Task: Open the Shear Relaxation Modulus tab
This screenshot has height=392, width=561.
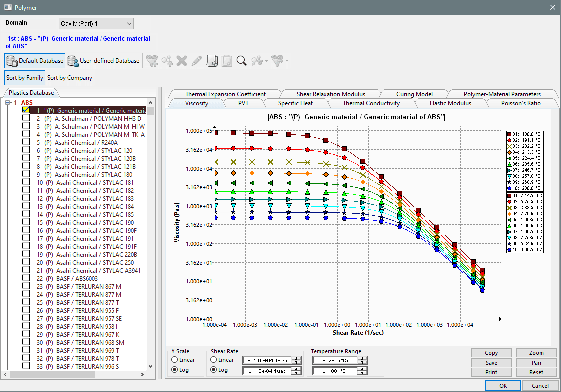Action: (331, 94)
